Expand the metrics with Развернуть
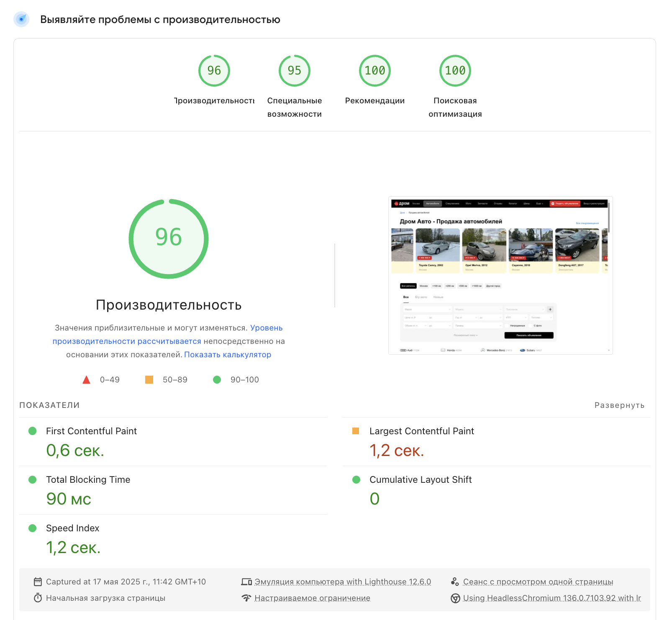This screenshot has width=672, height=620. click(x=619, y=405)
